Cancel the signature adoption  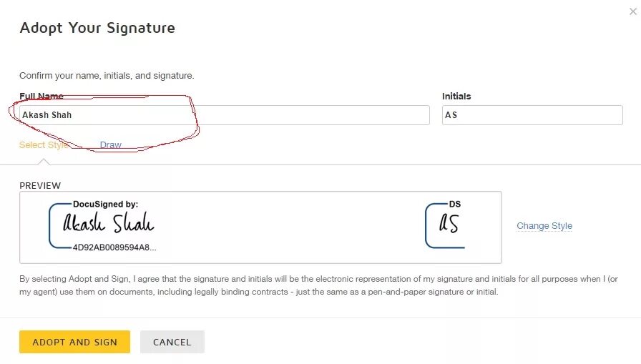click(x=172, y=342)
